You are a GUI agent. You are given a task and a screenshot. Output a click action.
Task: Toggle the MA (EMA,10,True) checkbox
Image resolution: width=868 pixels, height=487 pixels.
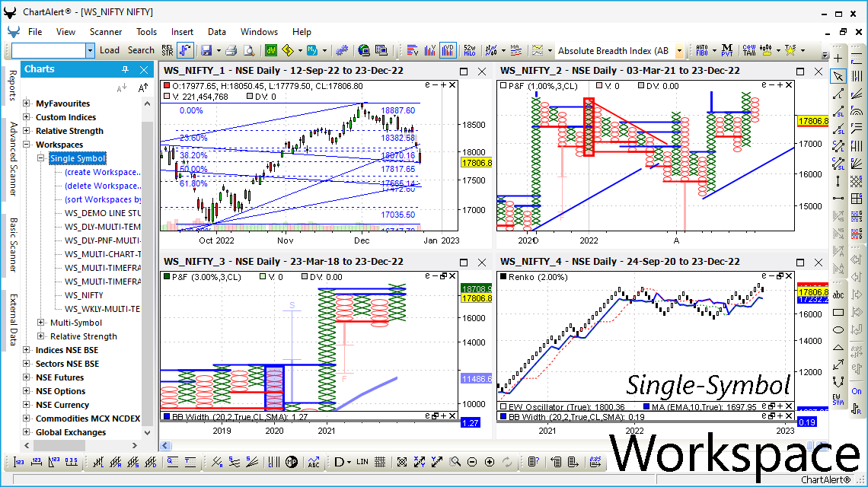pyautogui.click(x=646, y=407)
